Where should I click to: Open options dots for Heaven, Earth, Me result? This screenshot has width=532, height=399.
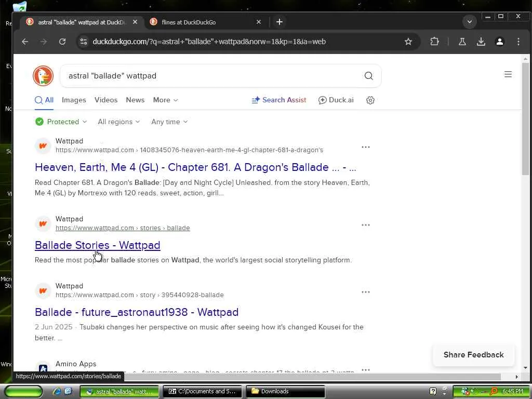coord(365,147)
